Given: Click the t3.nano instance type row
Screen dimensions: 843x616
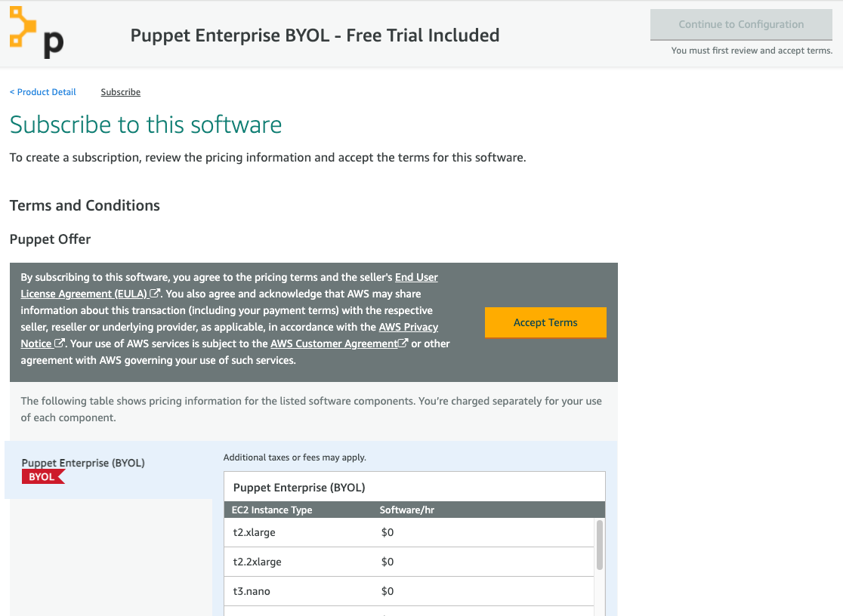Looking at the screenshot, I should (409, 591).
